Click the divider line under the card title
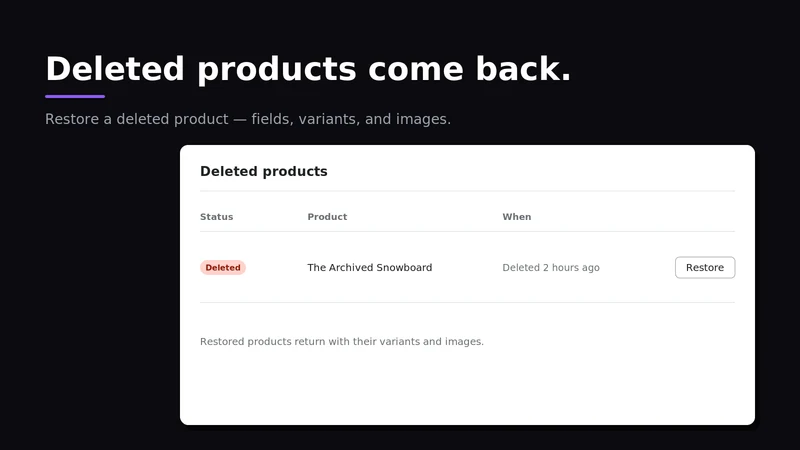 point(467,191)
